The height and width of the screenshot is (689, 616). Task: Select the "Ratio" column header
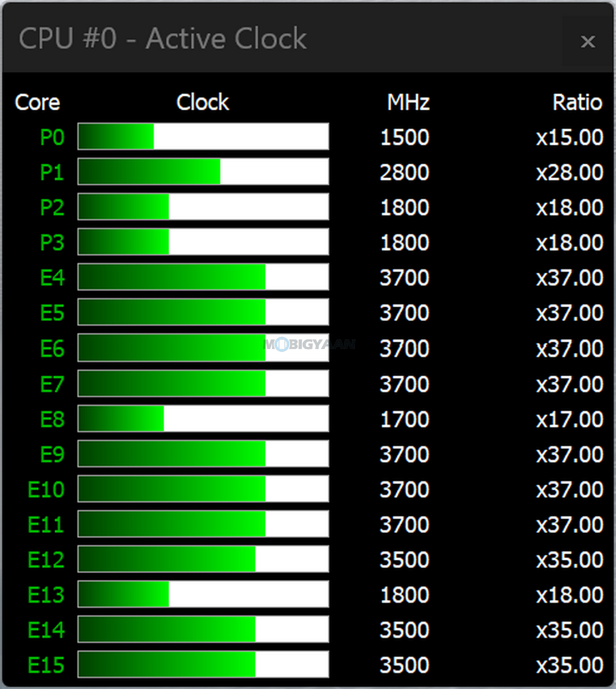577,102
